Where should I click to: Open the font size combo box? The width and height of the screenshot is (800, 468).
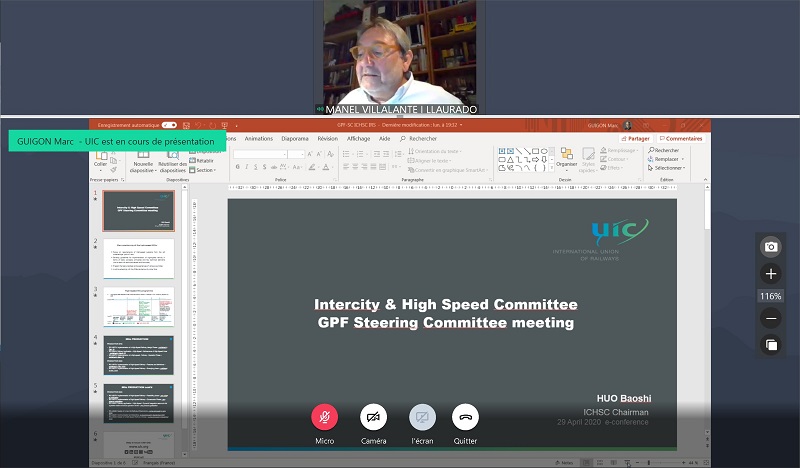click(296, 154)
